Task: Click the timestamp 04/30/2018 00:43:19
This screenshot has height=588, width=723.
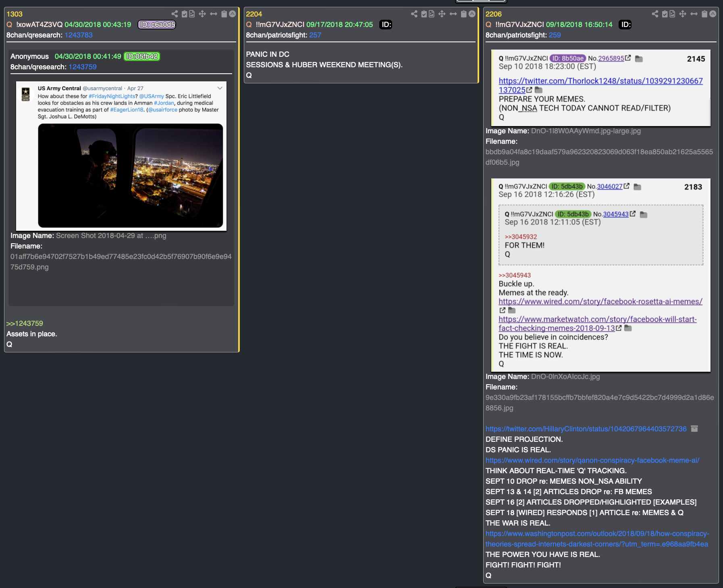Action: [98, 25]
